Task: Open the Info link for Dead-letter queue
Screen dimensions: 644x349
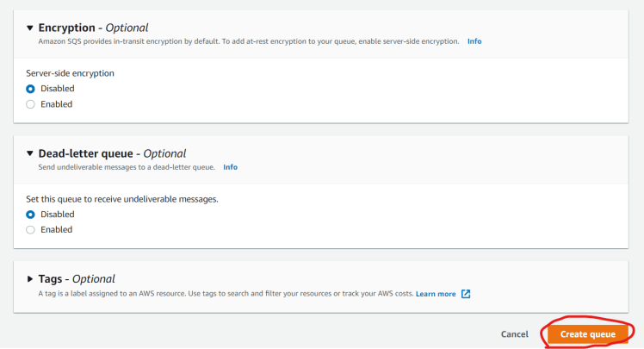Action: coord(231,167)
